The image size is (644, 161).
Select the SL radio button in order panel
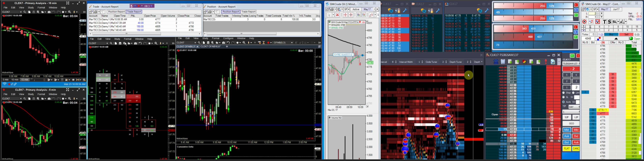click(x=563, y=97)
